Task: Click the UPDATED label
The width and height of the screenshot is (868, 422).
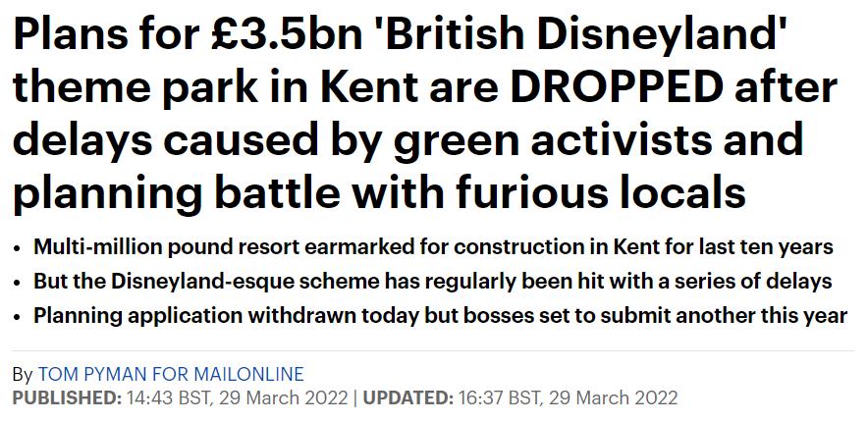Action: click(x=408, y=398)
